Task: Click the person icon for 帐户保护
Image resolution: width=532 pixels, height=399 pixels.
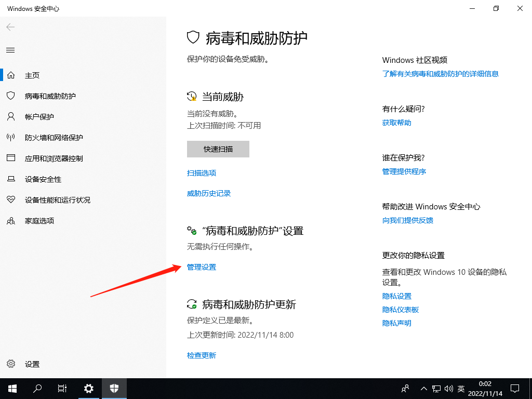Action: 11,117
